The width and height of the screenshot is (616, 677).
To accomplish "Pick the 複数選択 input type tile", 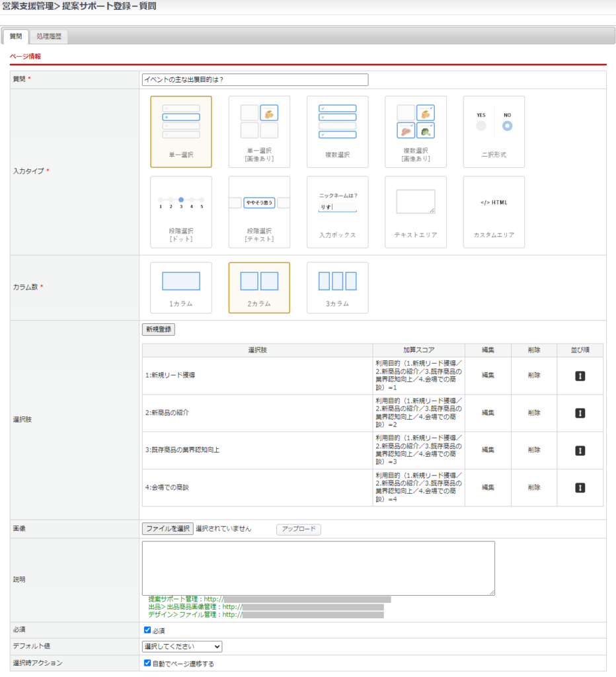I will coord(337,132).
